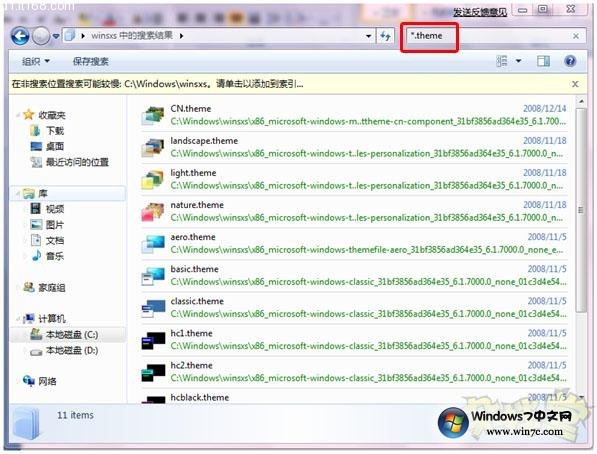Click 2008/12/14 date of CN.theme
Screen dimensions: 597x454
pos(544,109)
